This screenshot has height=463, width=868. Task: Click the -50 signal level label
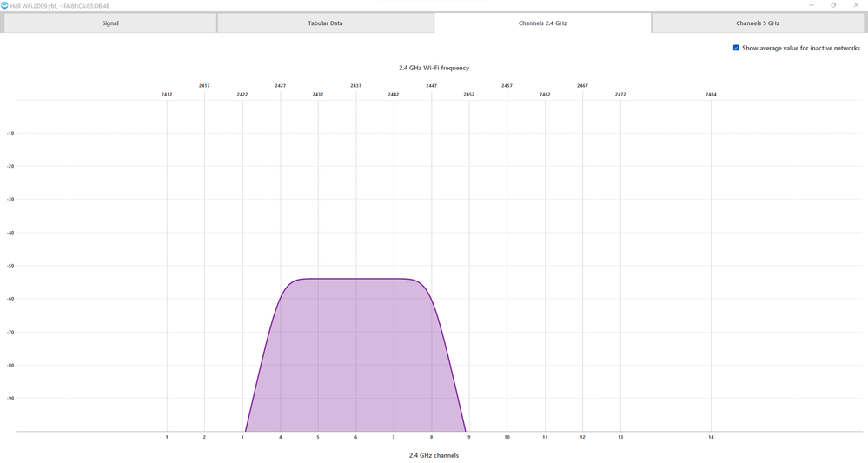click(10, 266)
